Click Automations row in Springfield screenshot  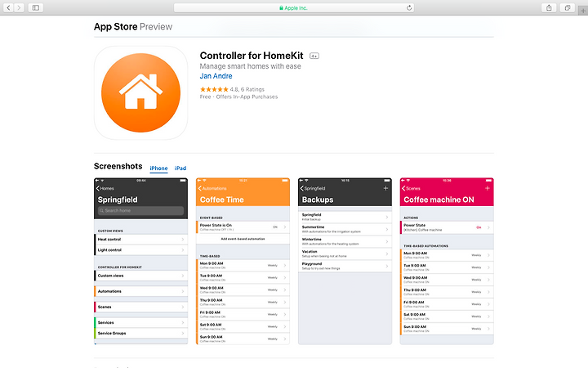pos(140,291)
